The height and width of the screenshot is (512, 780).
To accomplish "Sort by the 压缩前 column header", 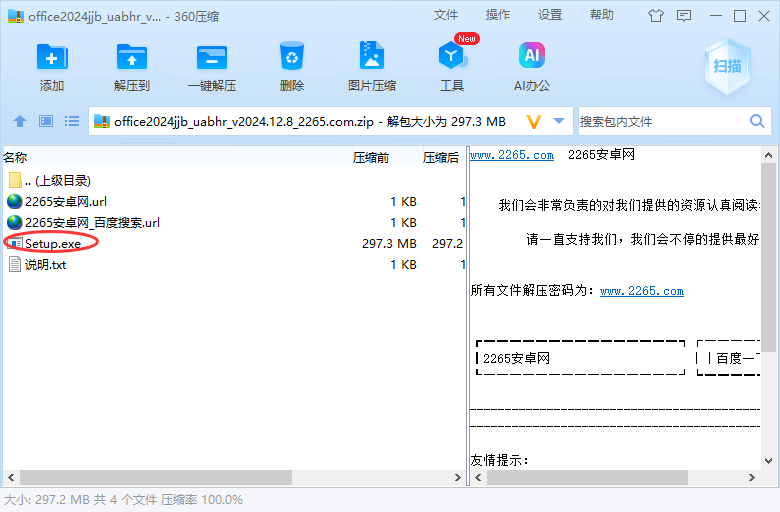I will [x=386, y=158].
